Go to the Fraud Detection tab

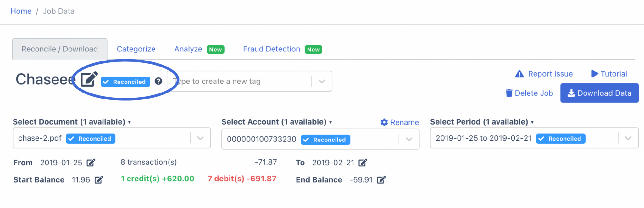click(271, 49)
